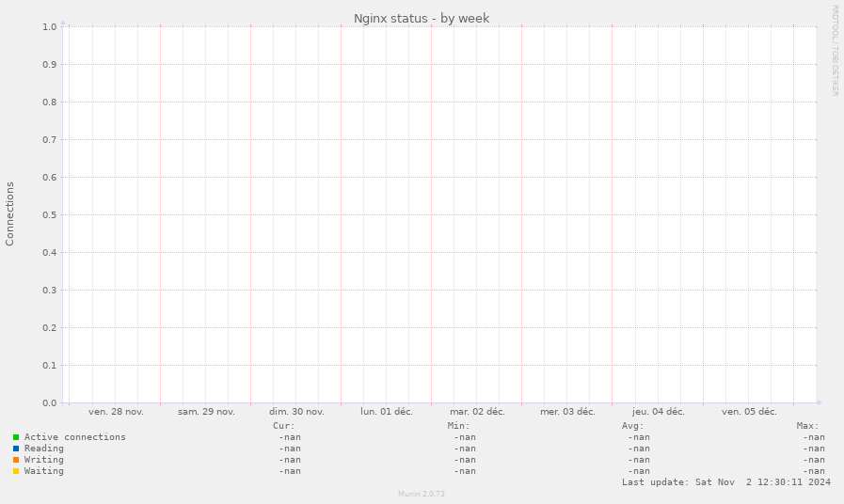The width and height of the screenshot is (844, 504).
Task: Click the 0.0 y-axis value
Action: click(50, 403)
